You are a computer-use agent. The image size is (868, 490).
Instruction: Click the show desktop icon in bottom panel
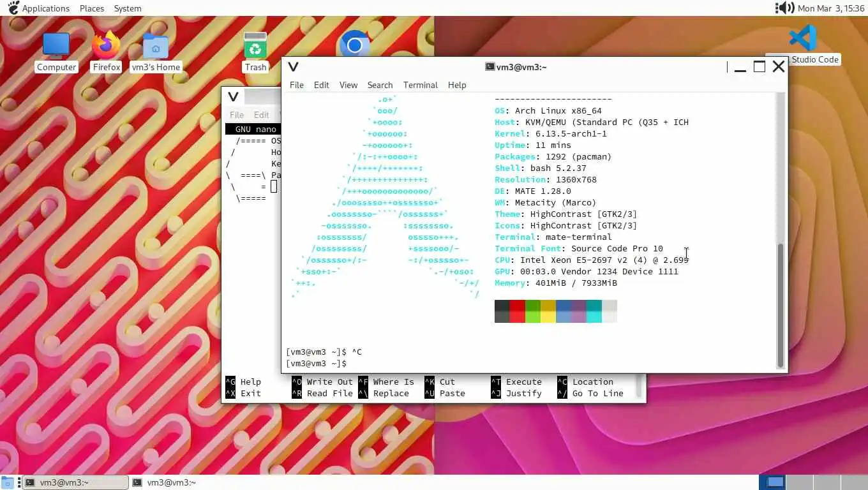[8, 482]
